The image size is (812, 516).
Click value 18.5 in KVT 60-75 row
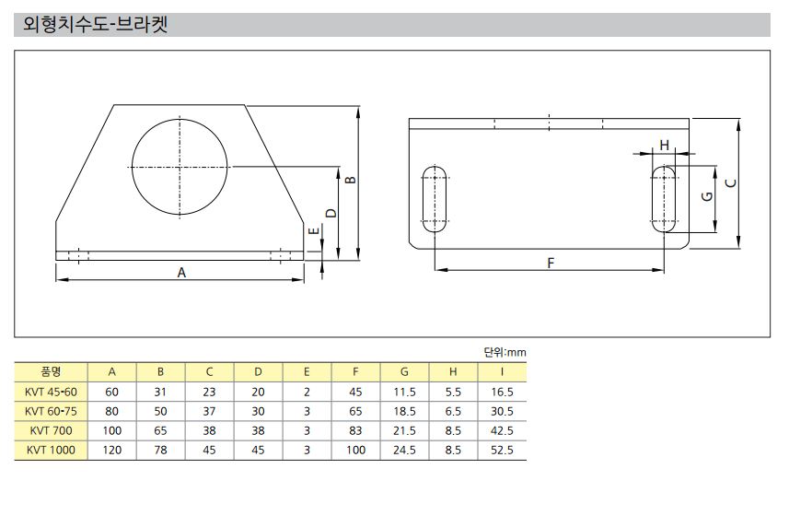(404, 411)
